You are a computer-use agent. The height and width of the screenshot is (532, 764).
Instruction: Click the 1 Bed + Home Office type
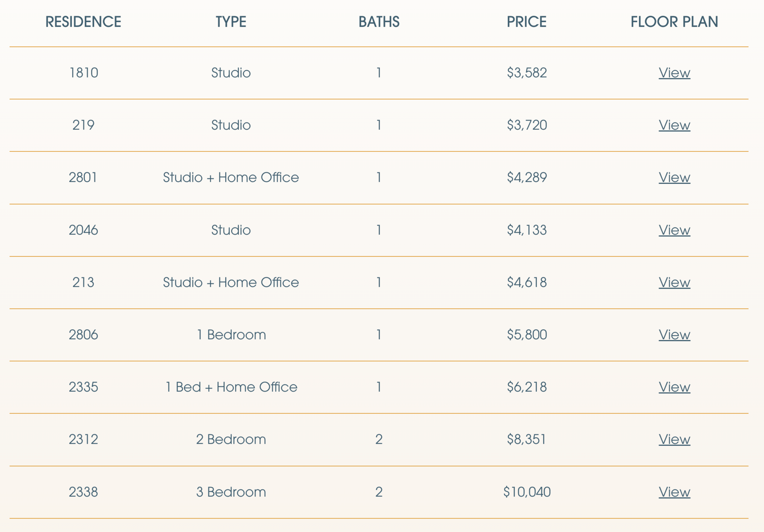pos(231,387)
